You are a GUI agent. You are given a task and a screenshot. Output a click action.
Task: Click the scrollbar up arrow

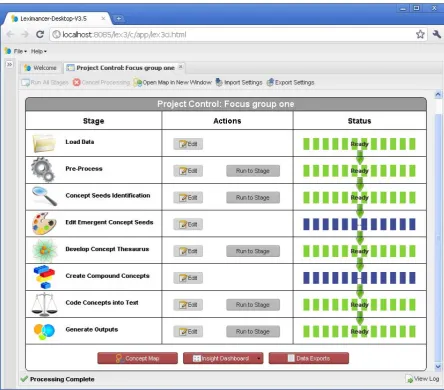click(x=438, y=95)
